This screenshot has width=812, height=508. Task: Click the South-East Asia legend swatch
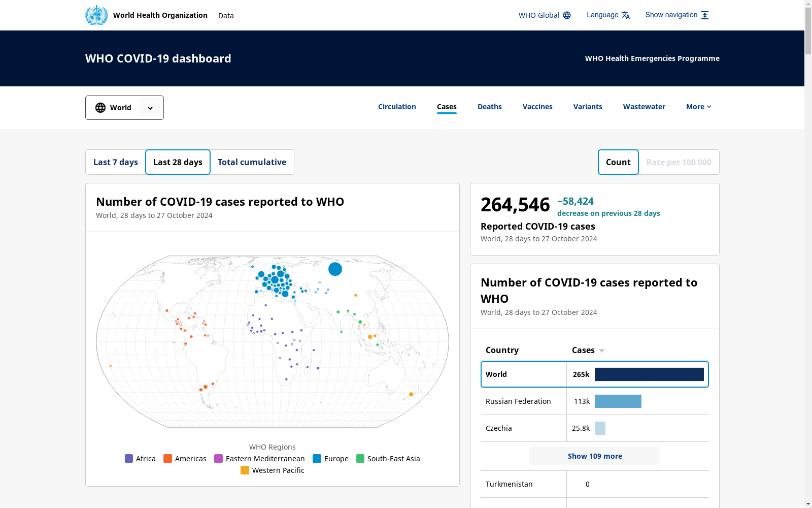360,459
